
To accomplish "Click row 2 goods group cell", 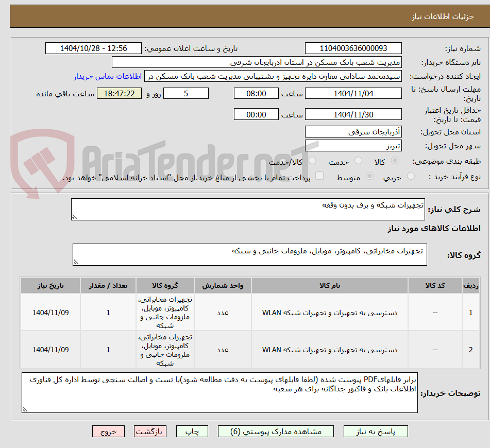I will pyautogui.click(x=165, y=350).
